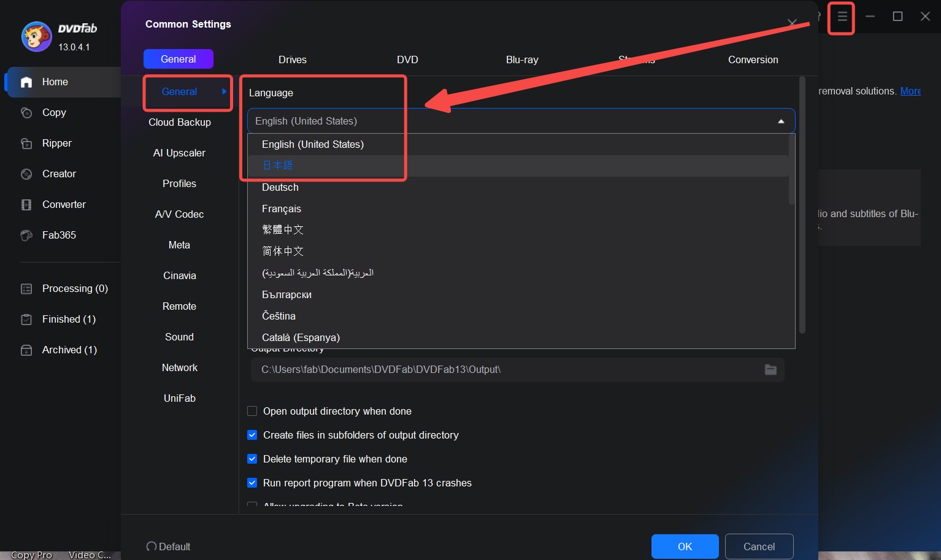Click the language list scrollbar

(791, 169)
